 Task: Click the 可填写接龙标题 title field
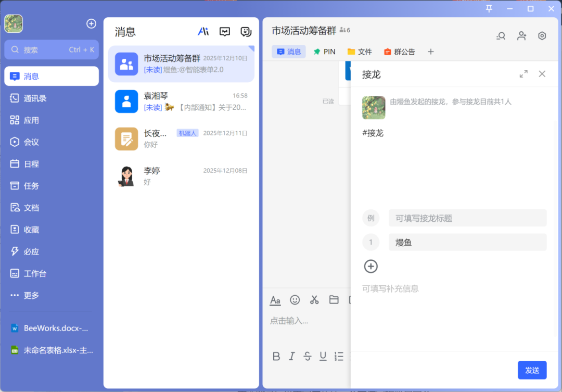click(x=467, y=218)
